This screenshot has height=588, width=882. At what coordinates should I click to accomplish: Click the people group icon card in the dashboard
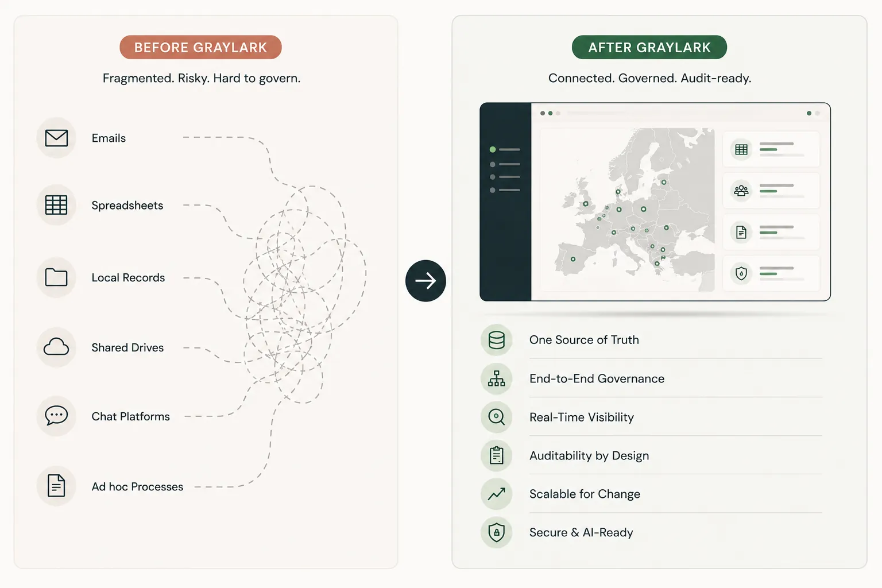pyautogui.click(x=771, y=191)
